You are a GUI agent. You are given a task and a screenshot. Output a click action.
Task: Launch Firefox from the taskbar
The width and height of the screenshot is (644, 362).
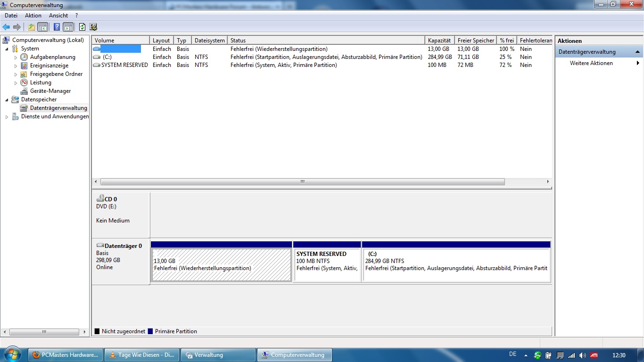pyautogui.click(x=66, y=355)
